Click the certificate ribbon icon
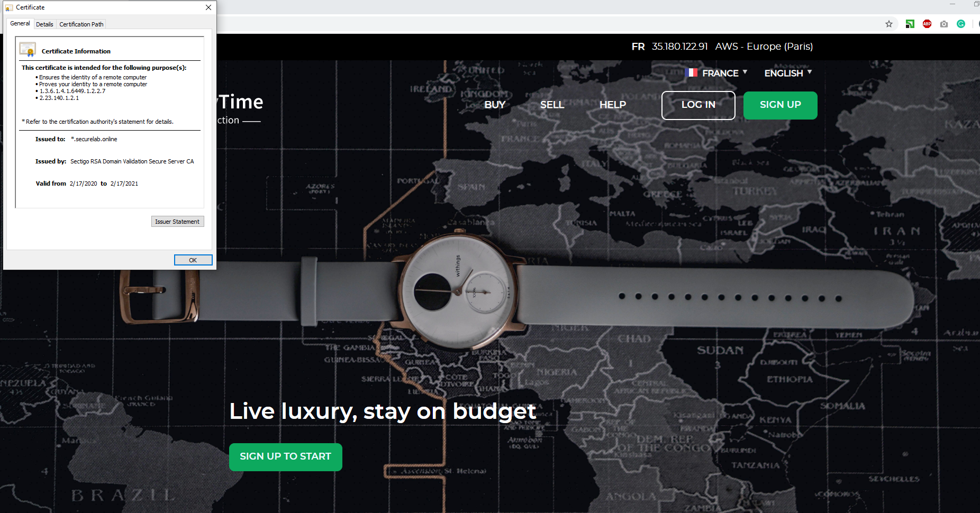This screenshot has width=980, height=513. [28, 50]
